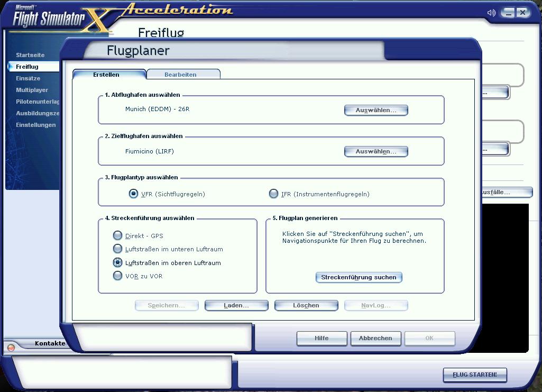Click Abbrechen to cancel Flugplaner
The image size is (542, 392).
point(376,339)
